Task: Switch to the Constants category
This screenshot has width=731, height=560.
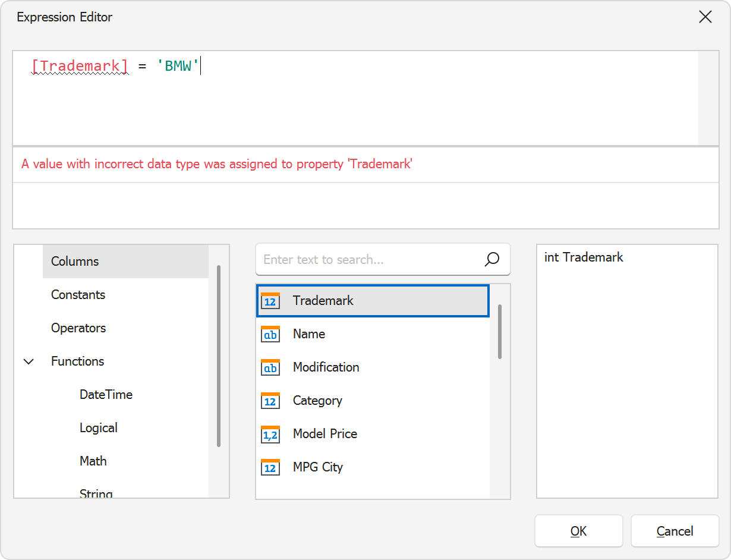Action: (78, 294)
